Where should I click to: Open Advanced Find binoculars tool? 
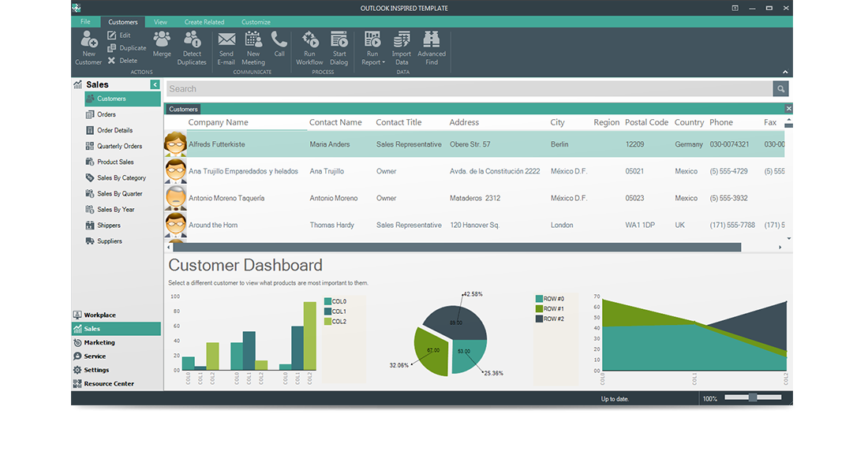click(432, 39)
